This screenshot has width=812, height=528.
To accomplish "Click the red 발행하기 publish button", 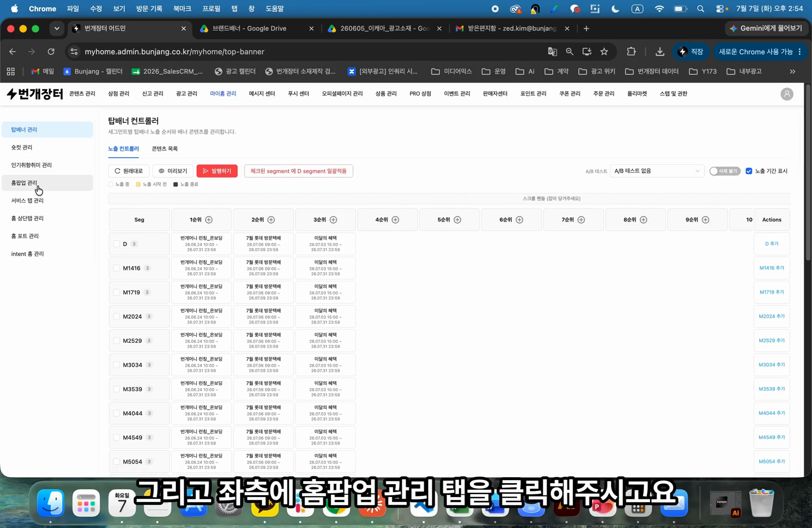I will click(x=217, y=171).
